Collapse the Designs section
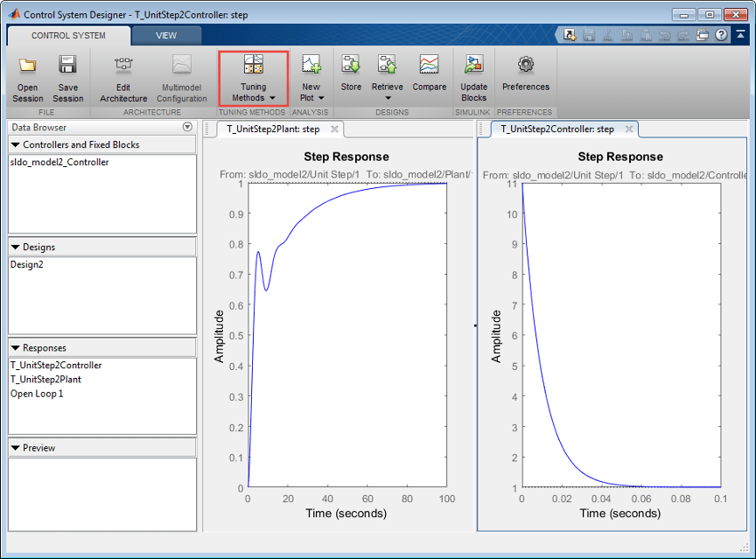756x559 pixels. tap(16, 247)
